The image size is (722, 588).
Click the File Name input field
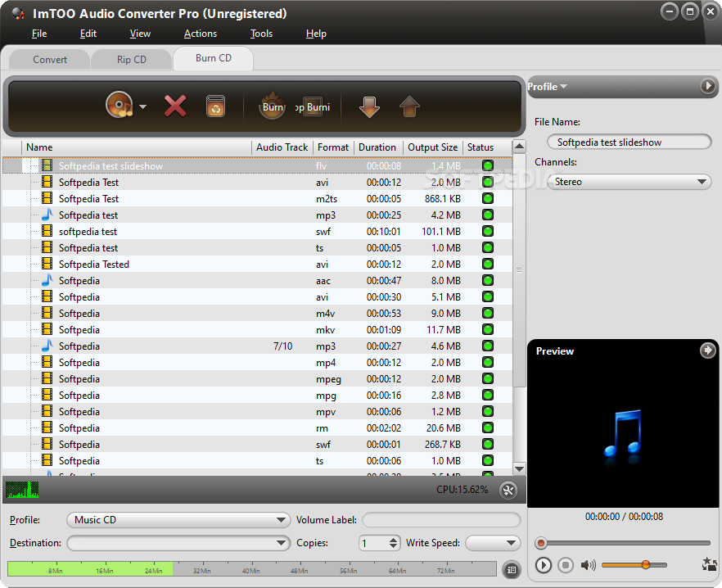(629, 142)
